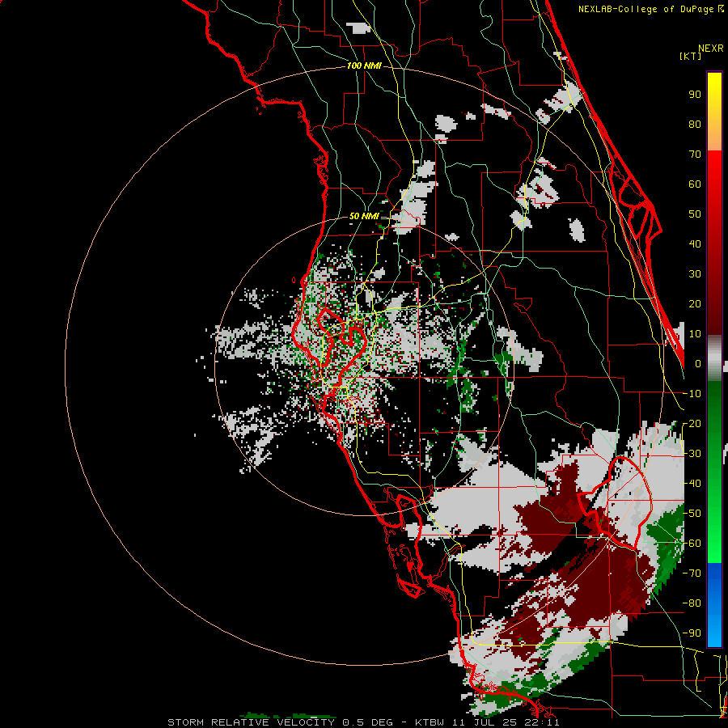Pick the blue bottom segment of color bar
The height and width of the screenshot is (728, 728).
[x=714, y=605]
